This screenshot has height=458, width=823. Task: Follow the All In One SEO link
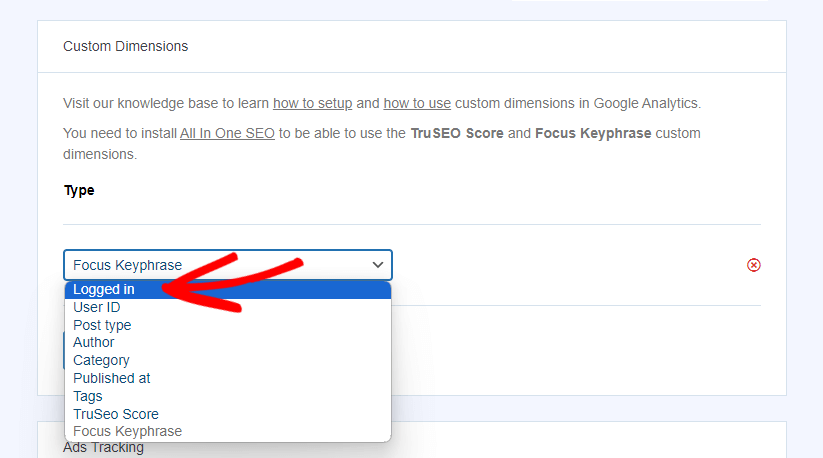pos(227,133)
